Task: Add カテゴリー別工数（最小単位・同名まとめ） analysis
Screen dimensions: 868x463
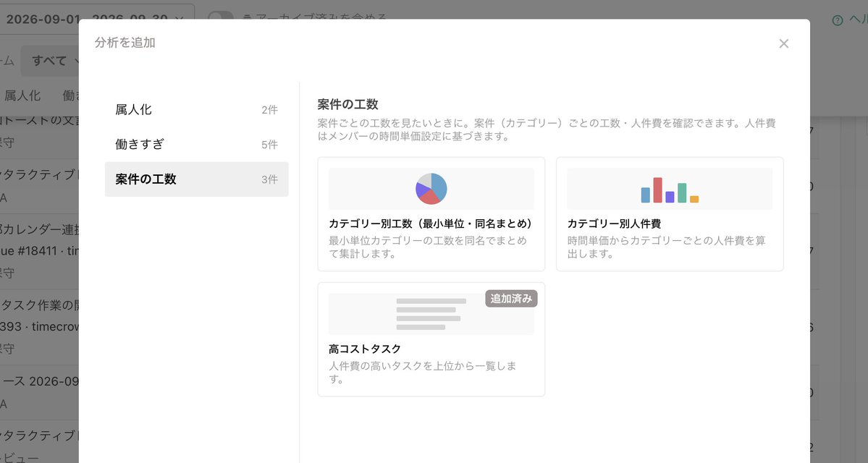Action: (x=431, y=214)
